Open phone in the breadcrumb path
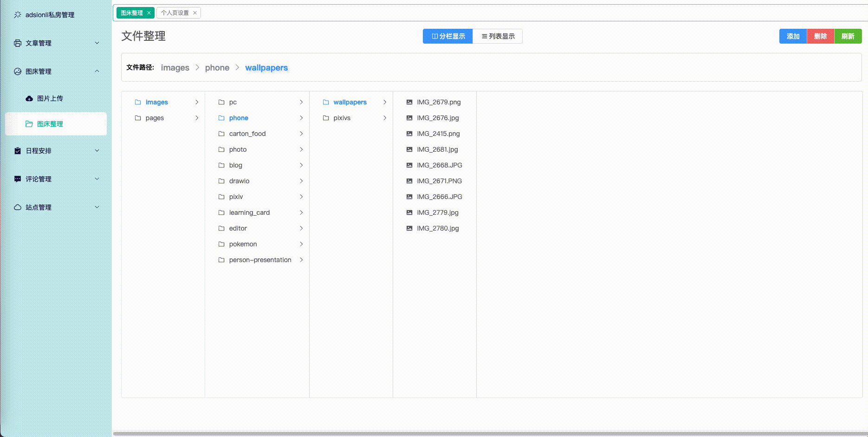This screenshot has width=868, height=437. [x=217, y=68]
